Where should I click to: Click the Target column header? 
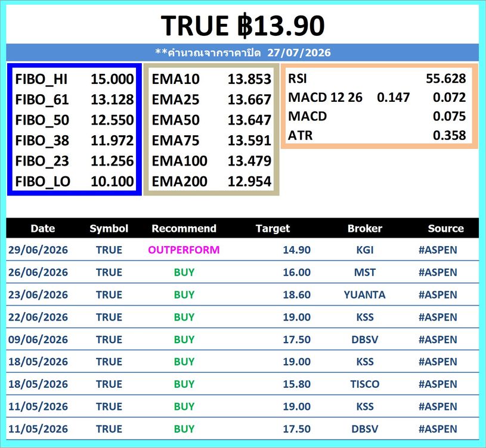273,229
